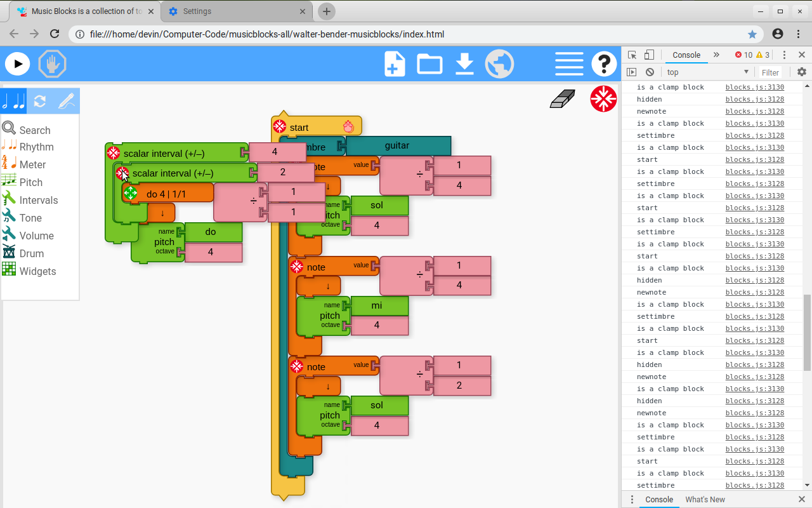Open the auxiliary hamburger menu
Screen dimensions: 812x508
(569, 63)
